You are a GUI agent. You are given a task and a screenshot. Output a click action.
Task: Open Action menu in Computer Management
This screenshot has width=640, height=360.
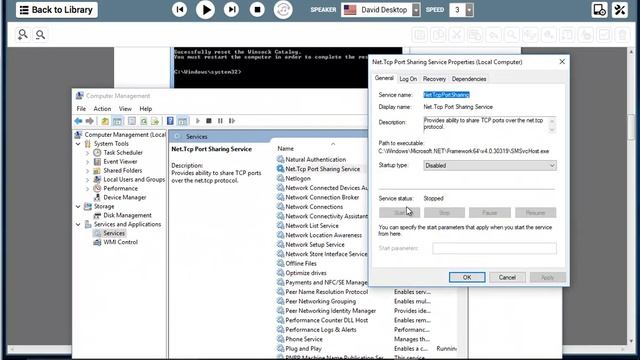[102, 109]
